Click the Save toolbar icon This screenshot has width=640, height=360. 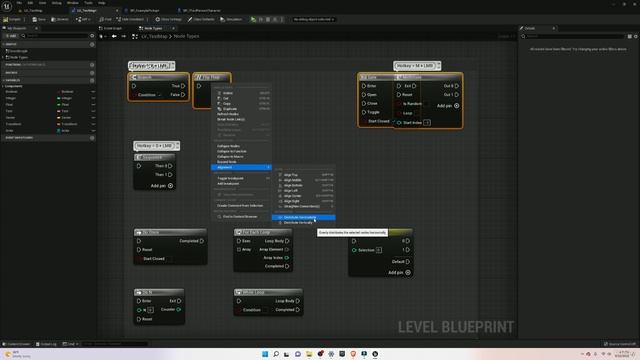click(x=35, y=19)
